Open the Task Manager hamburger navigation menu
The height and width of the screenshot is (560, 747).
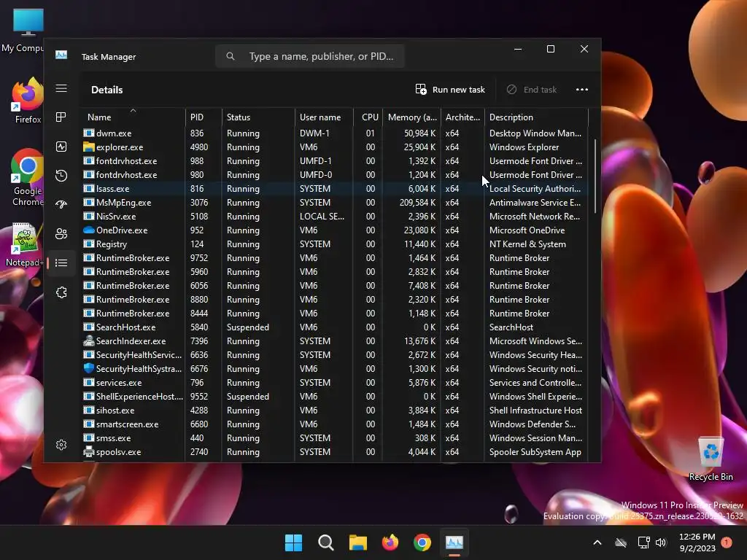(x=61, y=88)
